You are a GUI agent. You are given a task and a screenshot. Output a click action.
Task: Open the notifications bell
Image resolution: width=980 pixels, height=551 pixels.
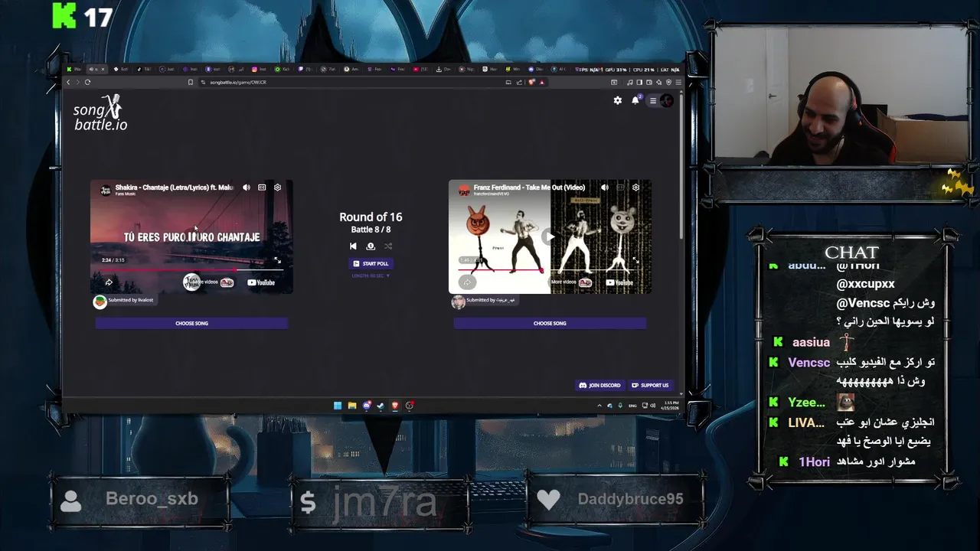pyautogui.click(x=635, y=100)
